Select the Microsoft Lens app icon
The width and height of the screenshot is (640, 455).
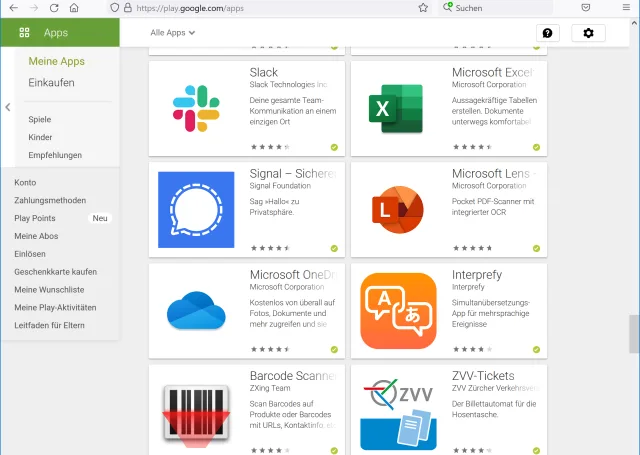[x=398, y=210]
